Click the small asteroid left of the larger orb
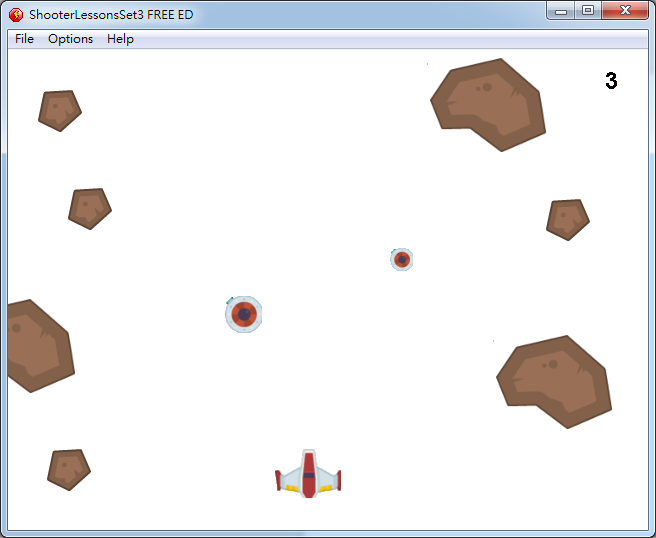656x538 pixels. pos(89,208)
